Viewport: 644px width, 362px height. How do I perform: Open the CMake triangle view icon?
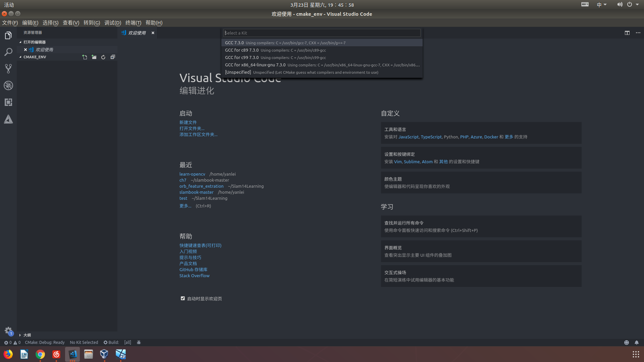pos(8,119)
